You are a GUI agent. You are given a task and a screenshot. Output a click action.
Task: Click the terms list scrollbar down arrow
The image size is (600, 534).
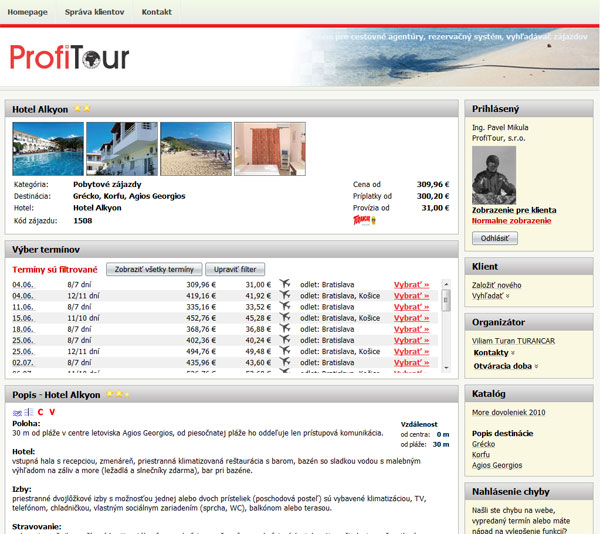click(x=446, y=368)
